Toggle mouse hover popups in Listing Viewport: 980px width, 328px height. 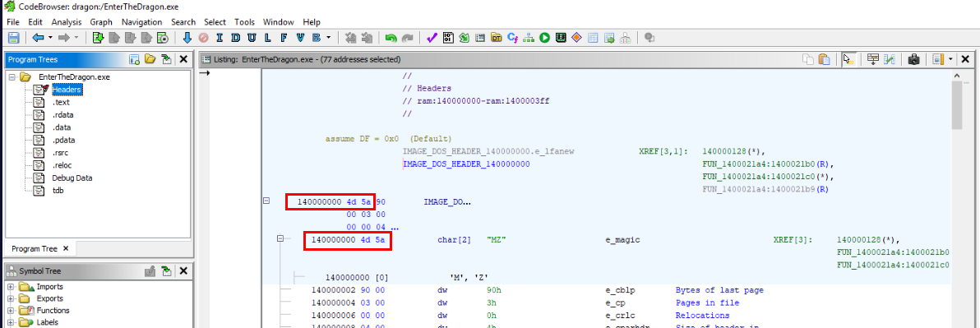pos(848,59)
